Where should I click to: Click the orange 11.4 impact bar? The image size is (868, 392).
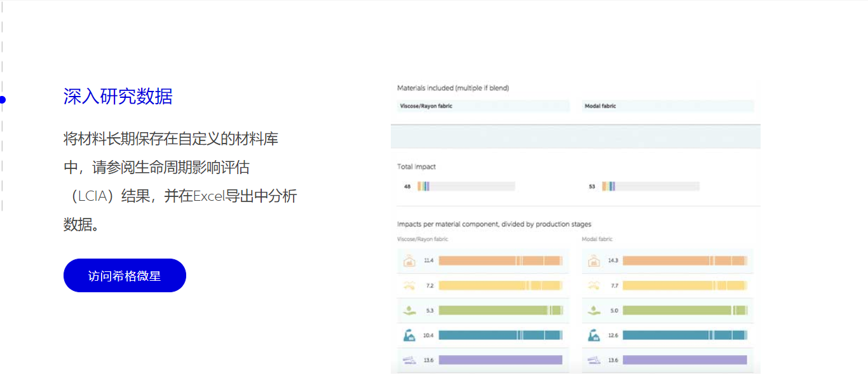[x=500, y=260]
